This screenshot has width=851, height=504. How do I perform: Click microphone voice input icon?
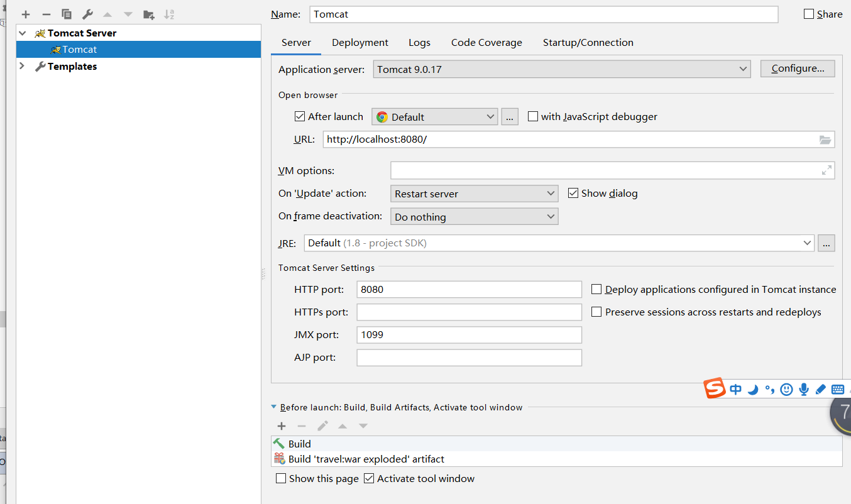tap(804, 390)
